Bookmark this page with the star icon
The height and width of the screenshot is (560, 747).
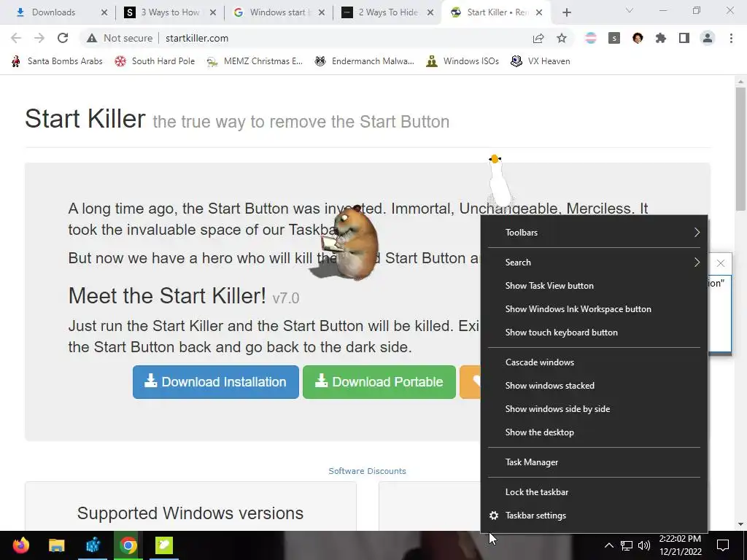pyautogui.click(x=562, y=38)
